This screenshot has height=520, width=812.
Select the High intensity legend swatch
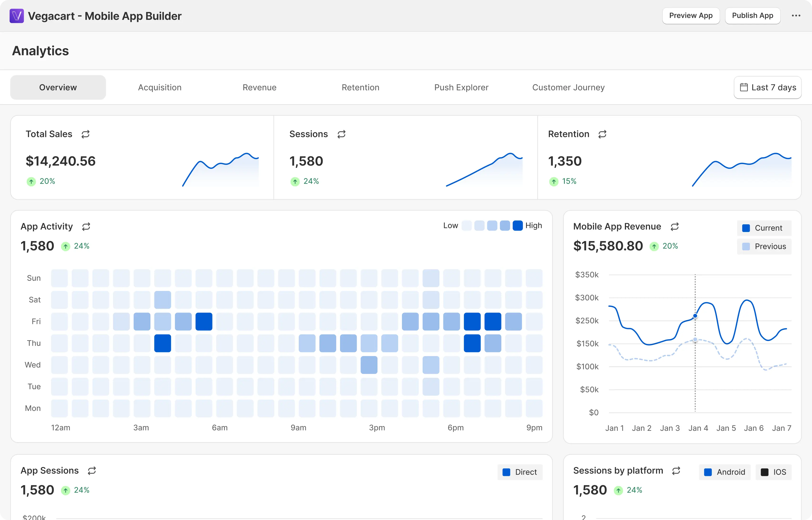pos(517,225)
